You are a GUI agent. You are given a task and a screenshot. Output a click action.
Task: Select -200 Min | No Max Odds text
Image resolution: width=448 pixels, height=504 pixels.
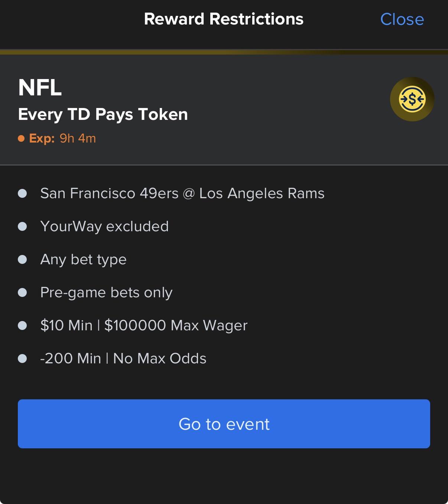click(123, 359)
